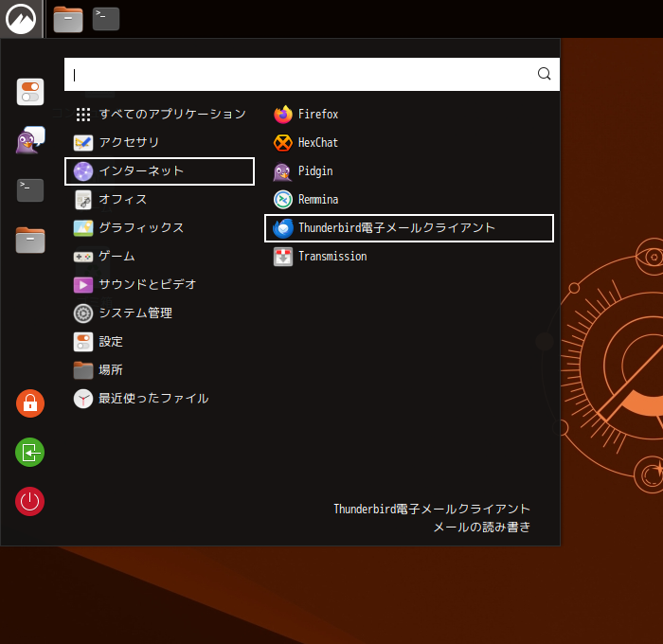
Task: Launch Pidgin from the app list
Action: (x=409, y=171)
